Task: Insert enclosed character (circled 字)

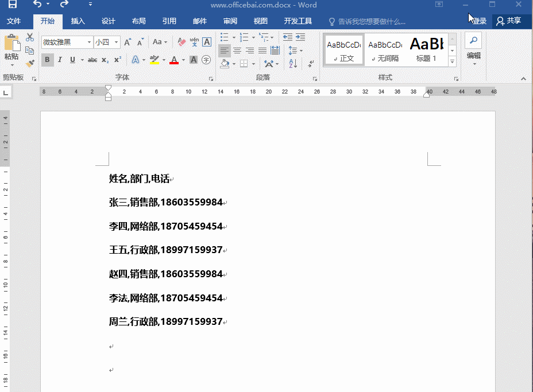Action: pos(206,60)
